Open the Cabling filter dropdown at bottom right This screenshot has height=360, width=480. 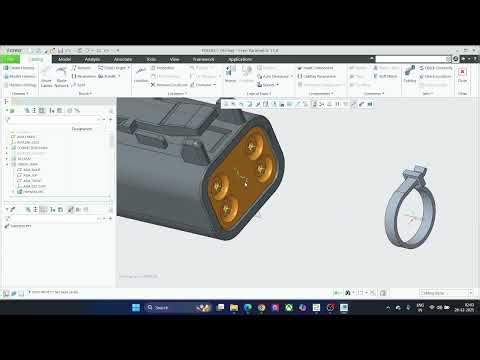click(446, 293)
